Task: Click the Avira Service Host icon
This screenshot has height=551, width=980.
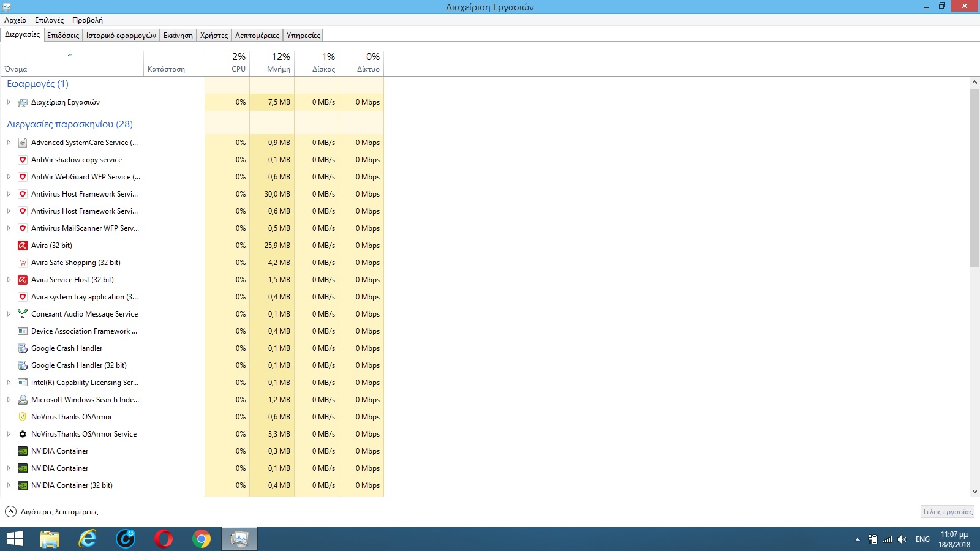Action: [23, 280]
